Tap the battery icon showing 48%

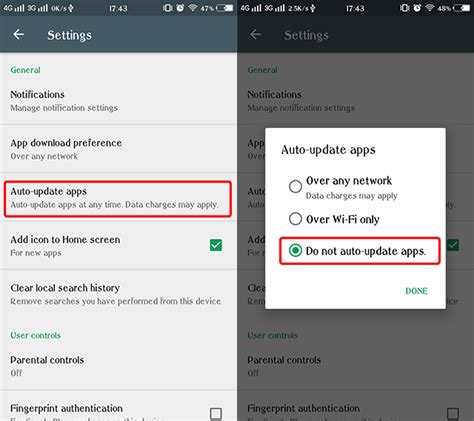pyautogui.click(x=461, y=8)
